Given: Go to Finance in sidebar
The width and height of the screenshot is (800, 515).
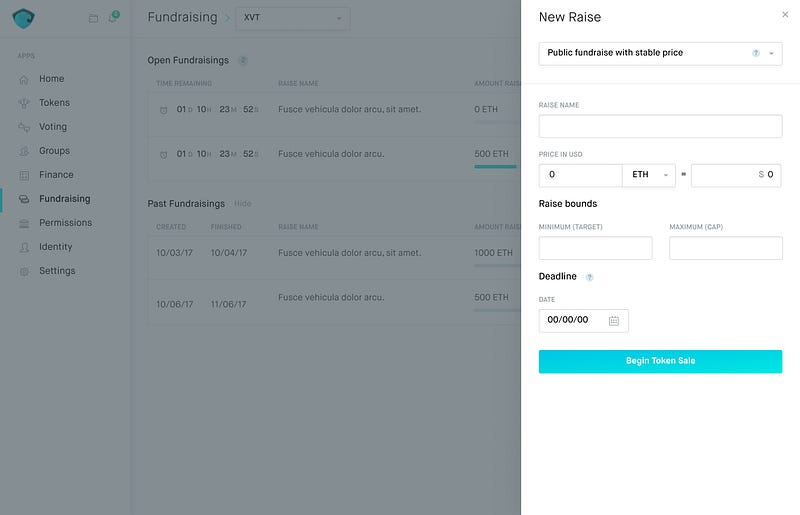Looking at the screenshot, I should (x=56, y=175).
